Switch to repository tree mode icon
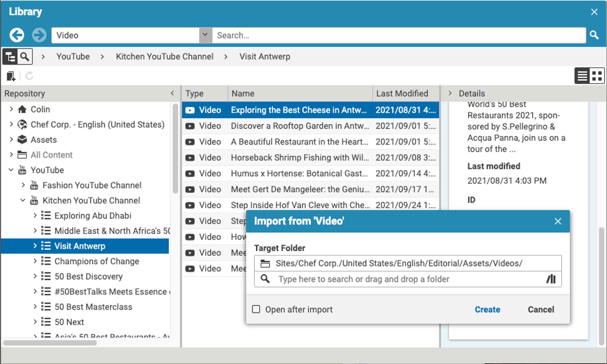Viewport: 607px width, 364px height. (10, 56)
